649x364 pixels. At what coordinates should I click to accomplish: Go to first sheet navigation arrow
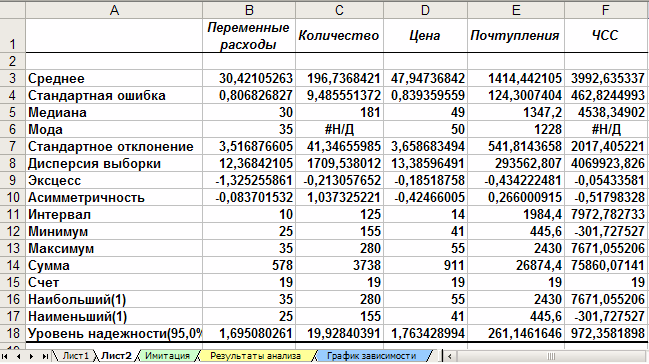point(5,356)
